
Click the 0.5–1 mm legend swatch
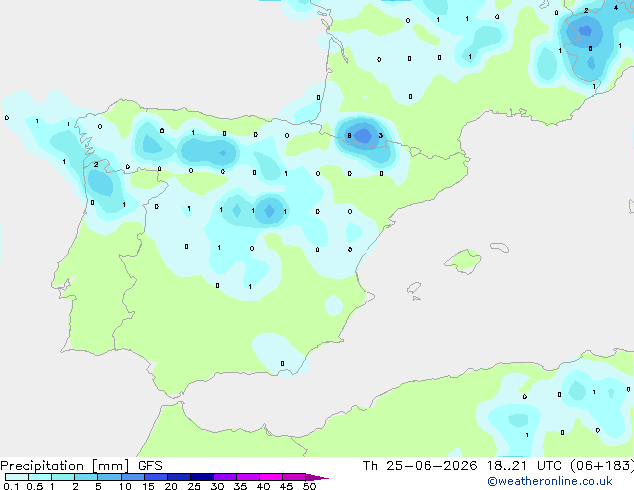click(40, 477)
